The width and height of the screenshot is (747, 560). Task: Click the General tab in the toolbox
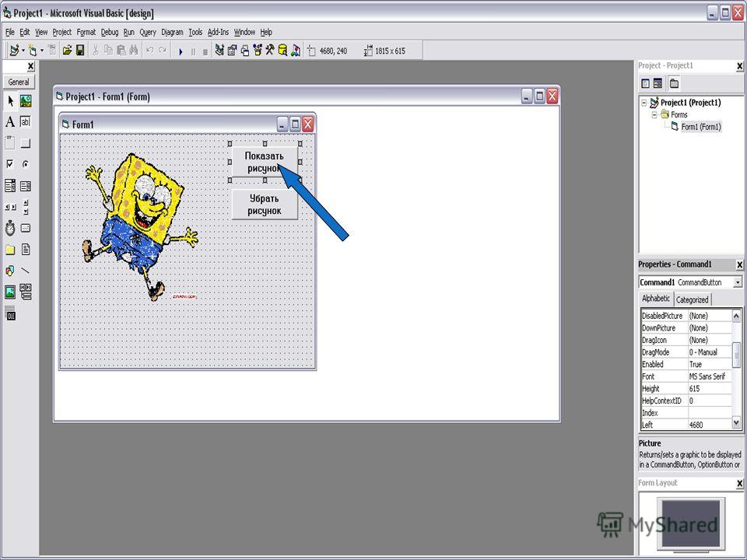(19, 82)
